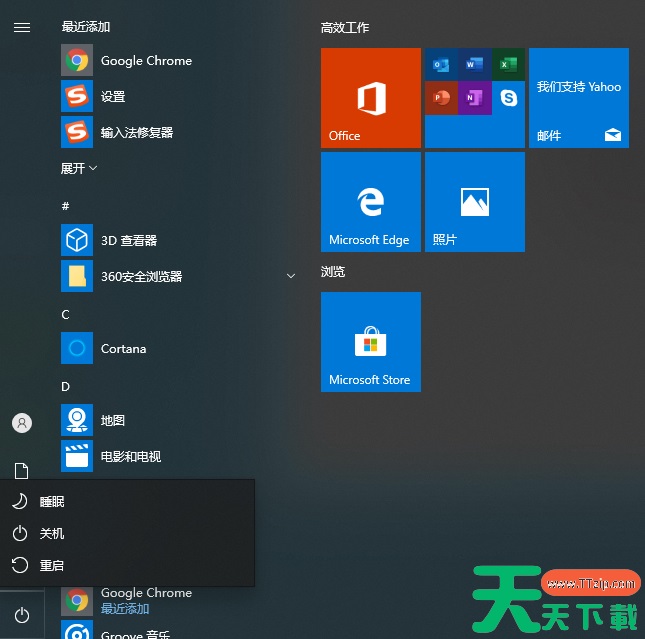This screenshot has height=639, width=645.
Task: Select 重启 to restart the computer
Action: point(52,566)
